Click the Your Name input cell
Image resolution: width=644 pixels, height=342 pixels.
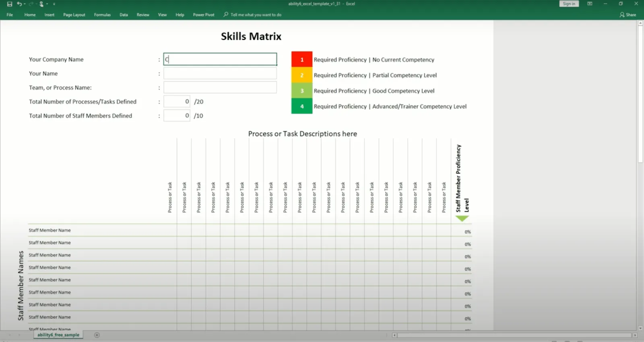coord(220,73)
